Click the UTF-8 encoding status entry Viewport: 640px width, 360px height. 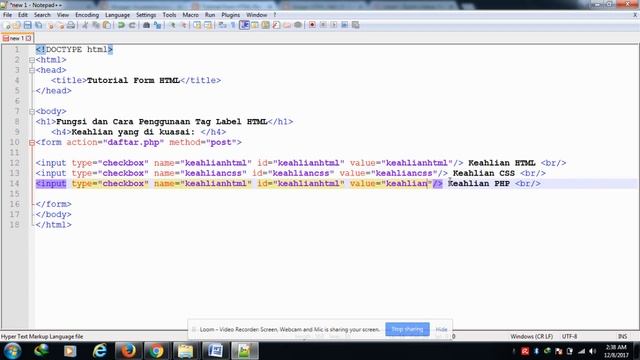(569, 337)
